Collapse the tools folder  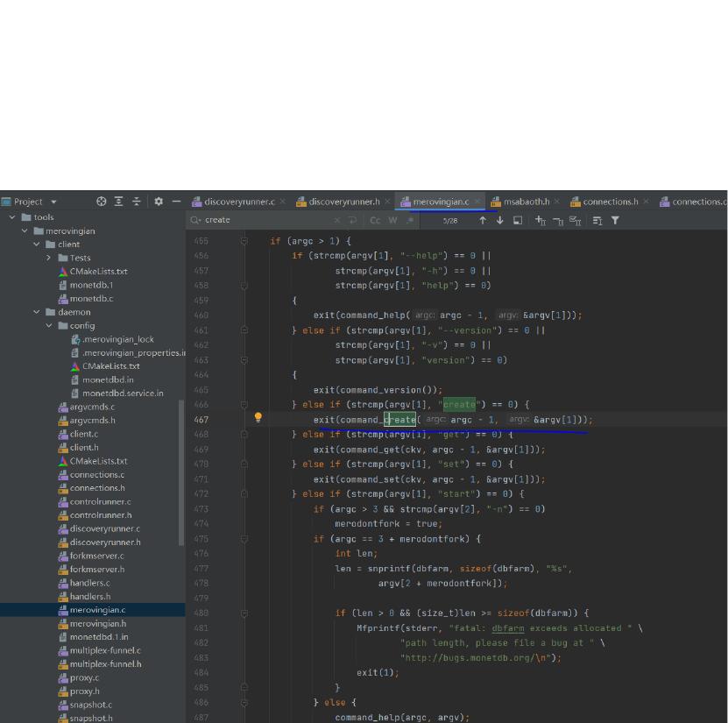point(12,216)
